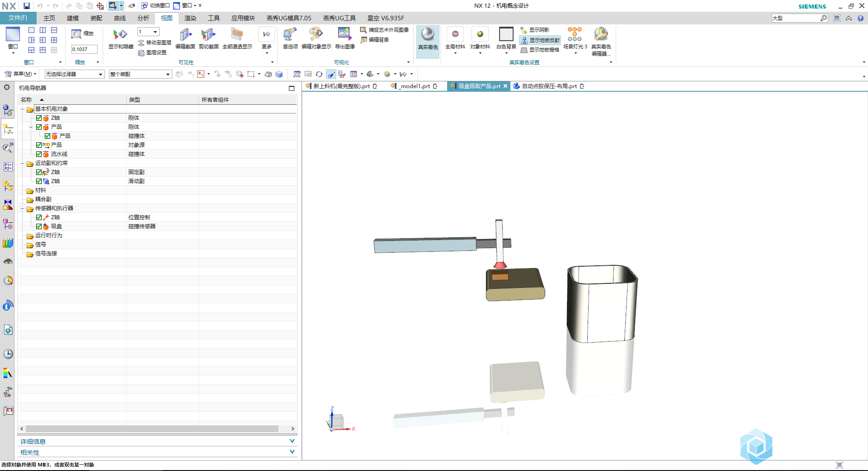Open the Mechatronics Navigator sidebar icon
Screen dimensions: 868x471
8,130
